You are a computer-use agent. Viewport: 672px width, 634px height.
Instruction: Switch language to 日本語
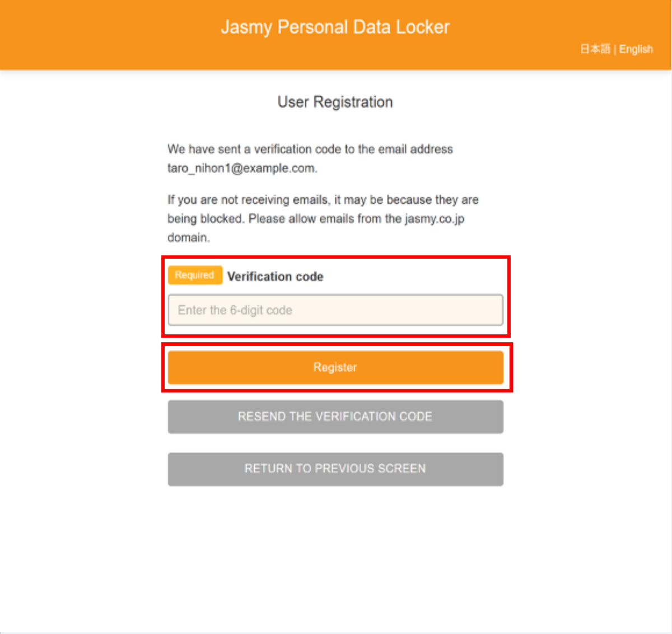point(595,49)
